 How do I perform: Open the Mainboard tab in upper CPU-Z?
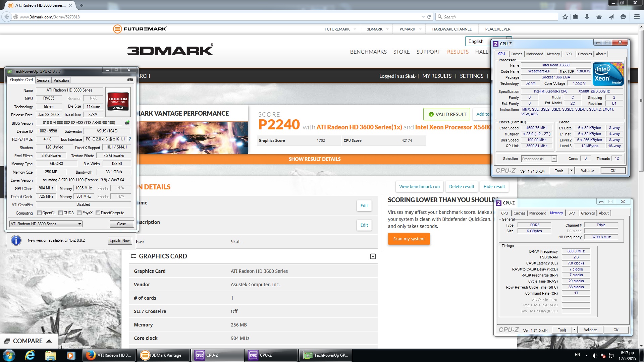(535, 54)
